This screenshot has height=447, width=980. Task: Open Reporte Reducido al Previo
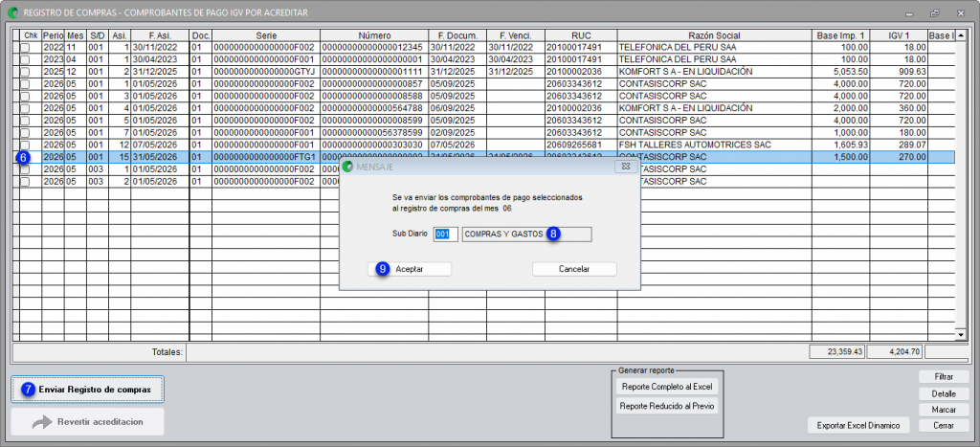pos(666,407)
